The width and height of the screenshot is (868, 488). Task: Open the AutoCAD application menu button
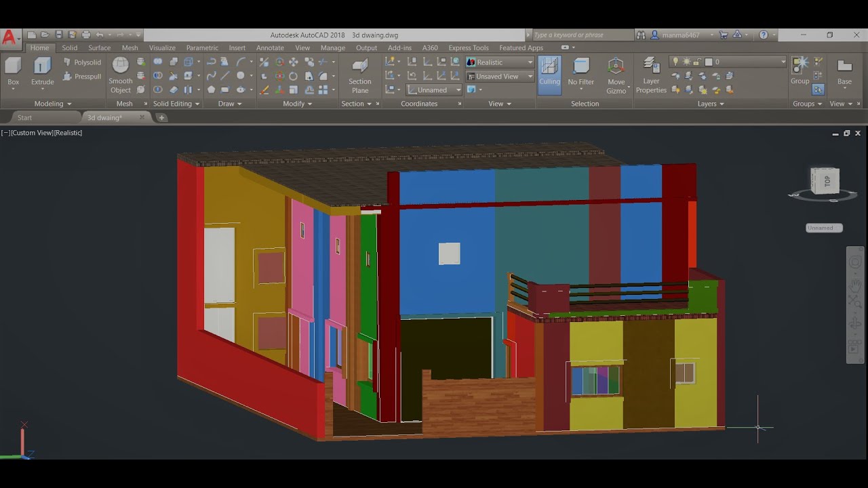pyautogui.click(x=9, y=38)
